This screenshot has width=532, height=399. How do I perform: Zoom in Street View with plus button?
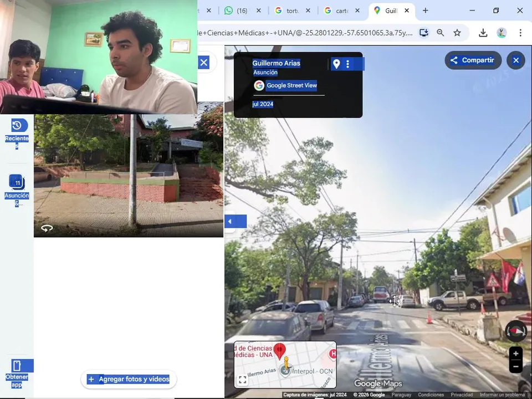pos(516,354)
